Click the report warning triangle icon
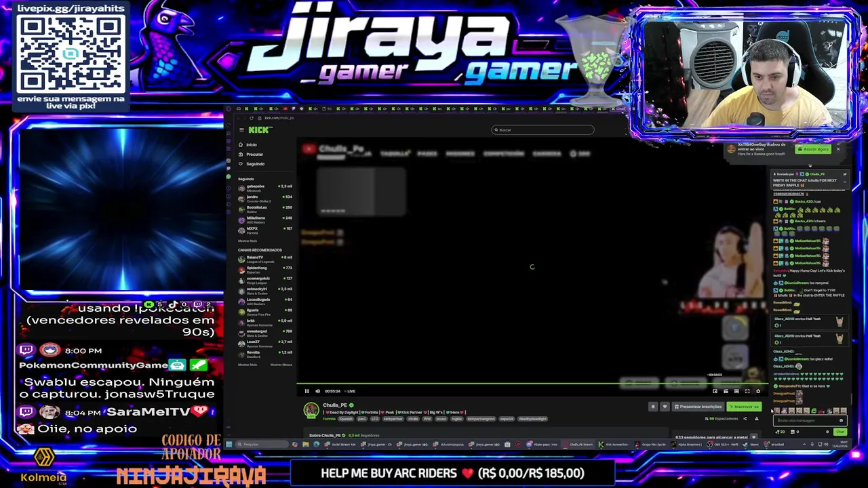Screen dimensions: 868x488 tap(757, 419)
